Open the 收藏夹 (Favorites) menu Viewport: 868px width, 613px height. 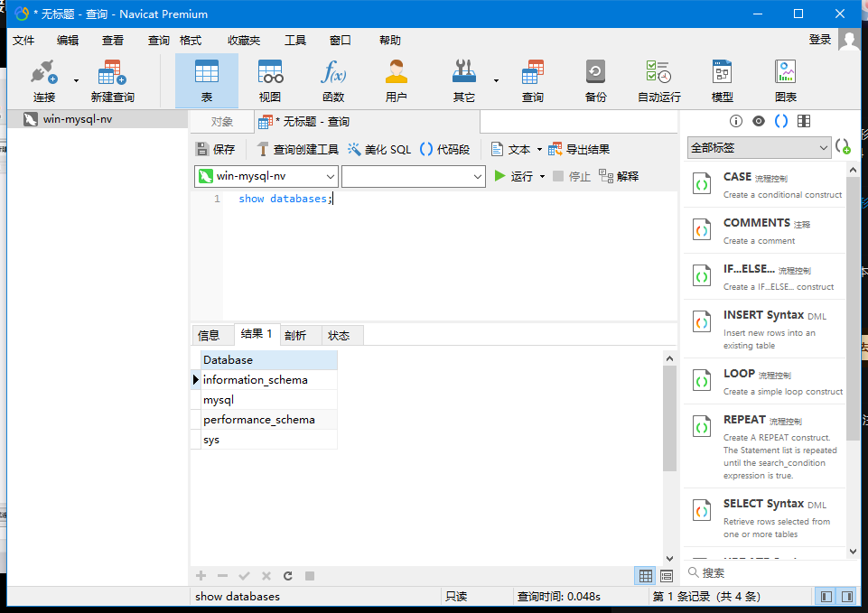coord(244,41)
